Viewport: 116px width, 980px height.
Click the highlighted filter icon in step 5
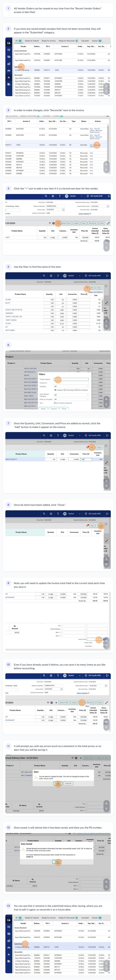click(87, 288)
